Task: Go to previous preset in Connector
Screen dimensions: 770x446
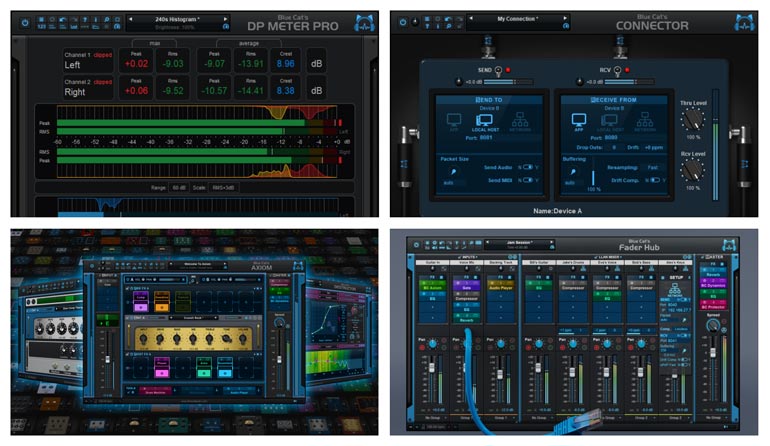Action: coord(471,18)
